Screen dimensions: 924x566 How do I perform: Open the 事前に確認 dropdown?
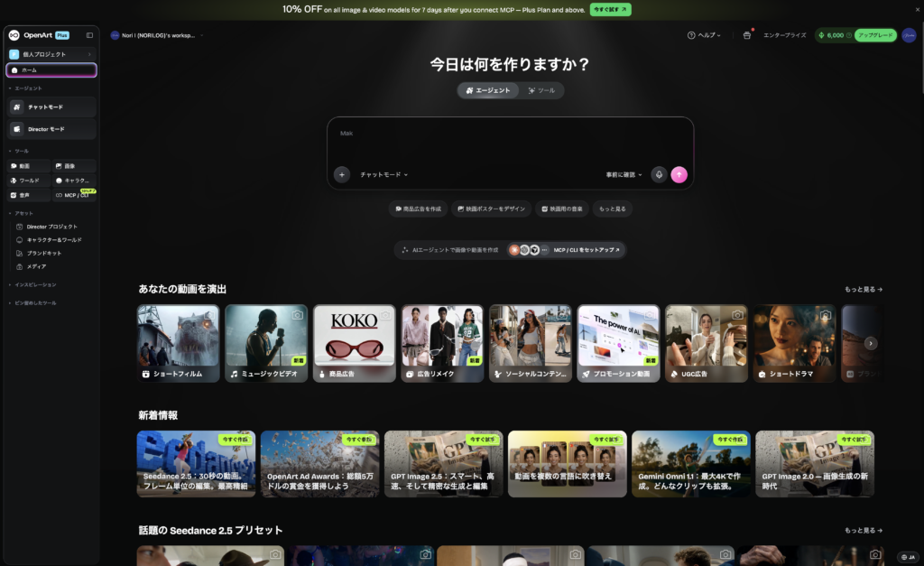[624, 174]
